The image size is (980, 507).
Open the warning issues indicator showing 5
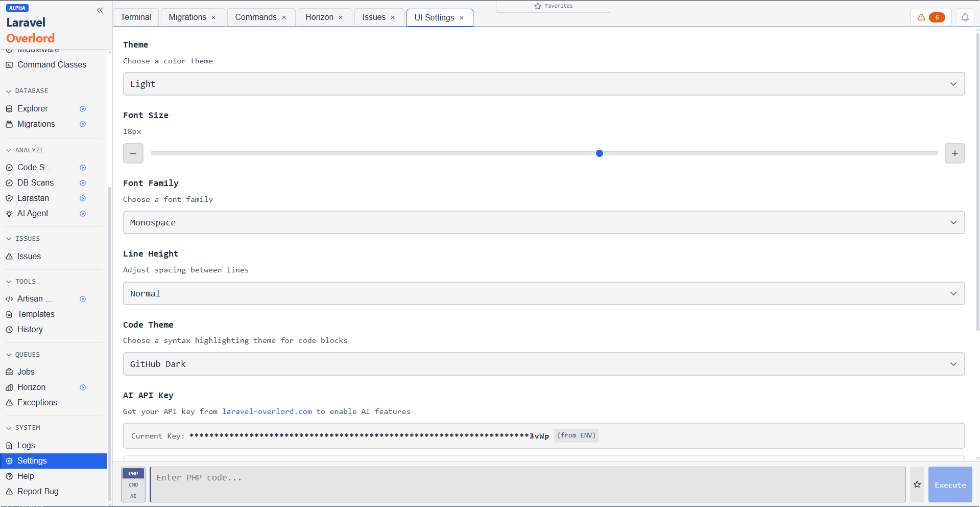point(930,17)
